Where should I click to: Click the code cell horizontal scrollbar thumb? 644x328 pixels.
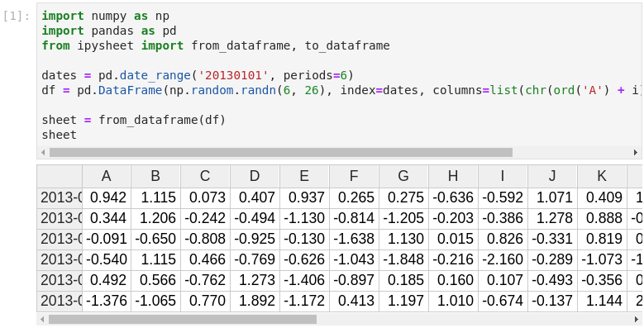pos(281,153)
